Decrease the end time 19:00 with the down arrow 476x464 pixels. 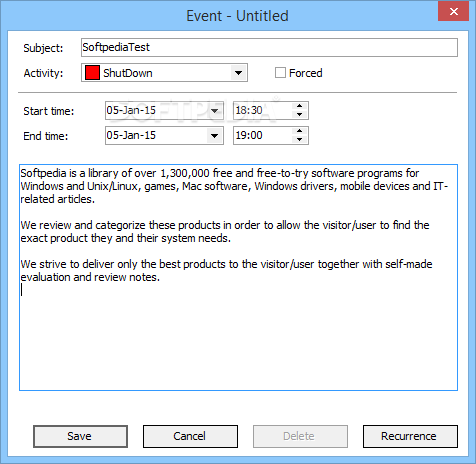pyautogui.click(x=299, y=139)
